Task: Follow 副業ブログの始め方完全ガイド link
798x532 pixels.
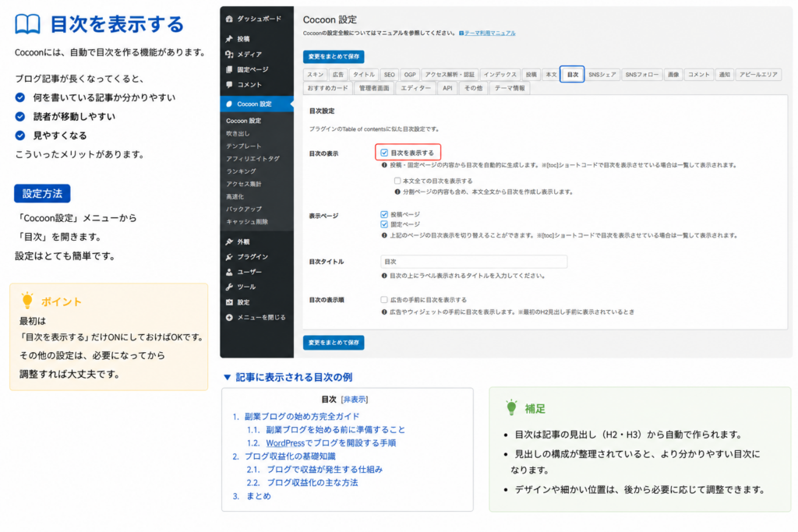Action: click(x=302, y=416)
